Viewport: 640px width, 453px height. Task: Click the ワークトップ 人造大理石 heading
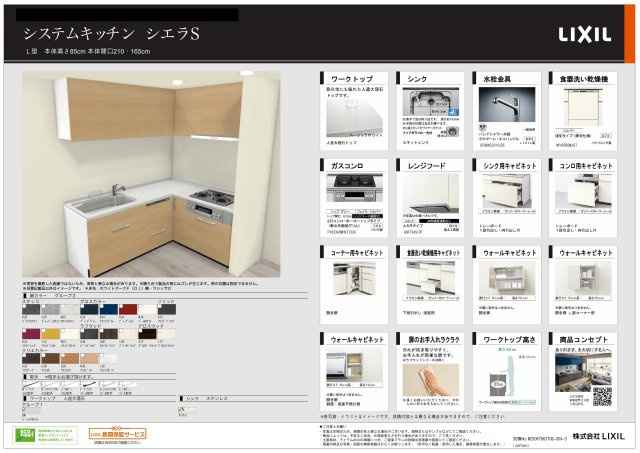[x=57, y=398]
